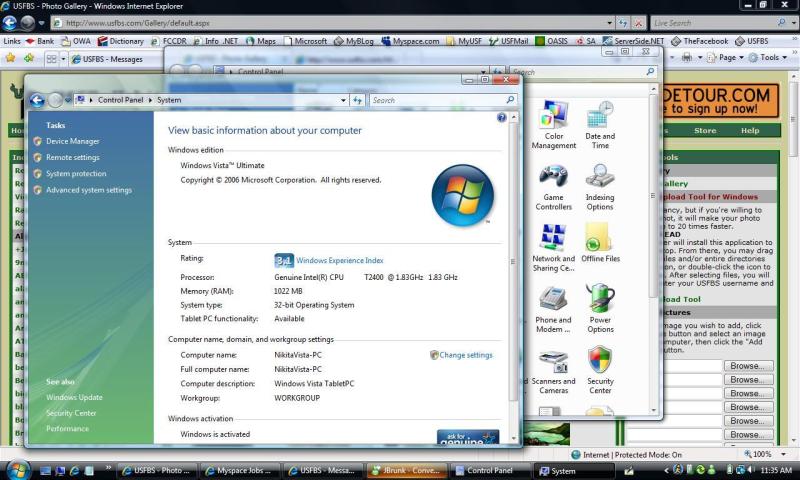Click the first Browse... button
Viewport: 800px width, 480px height.
click(x=748, y=366)
